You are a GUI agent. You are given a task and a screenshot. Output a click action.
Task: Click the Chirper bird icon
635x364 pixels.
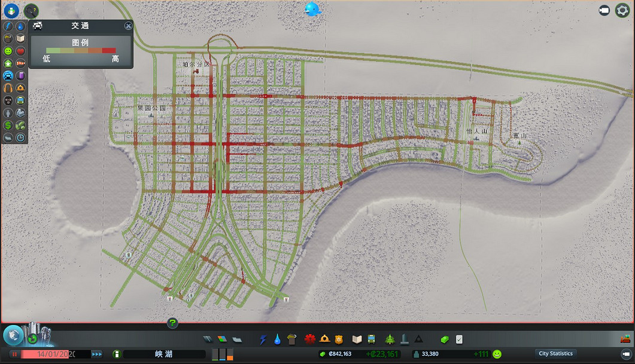coord(312,9)
